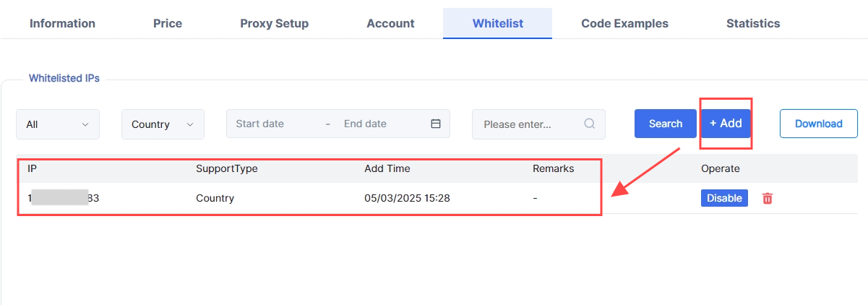Click the IP address cell in table row
This screenshot has width=868, height=305.
point(64,198)
